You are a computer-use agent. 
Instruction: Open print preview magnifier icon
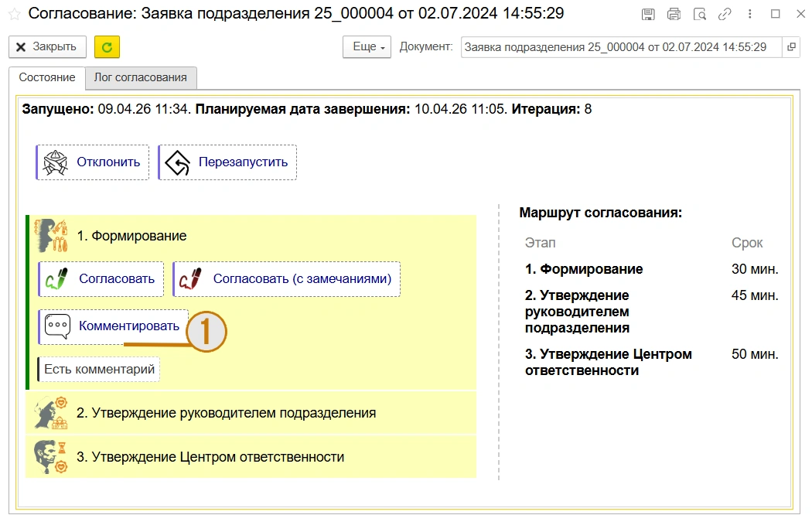(700, 15)
